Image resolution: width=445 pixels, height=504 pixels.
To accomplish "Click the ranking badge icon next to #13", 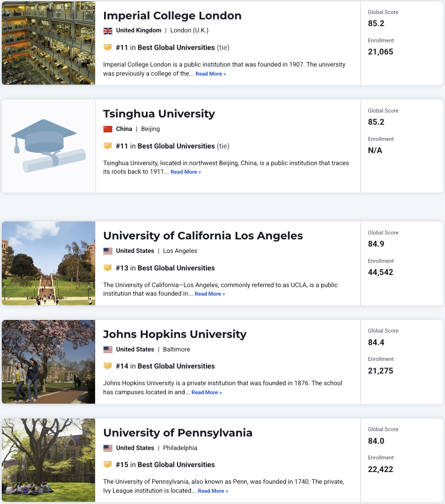I will click(108, 268).
